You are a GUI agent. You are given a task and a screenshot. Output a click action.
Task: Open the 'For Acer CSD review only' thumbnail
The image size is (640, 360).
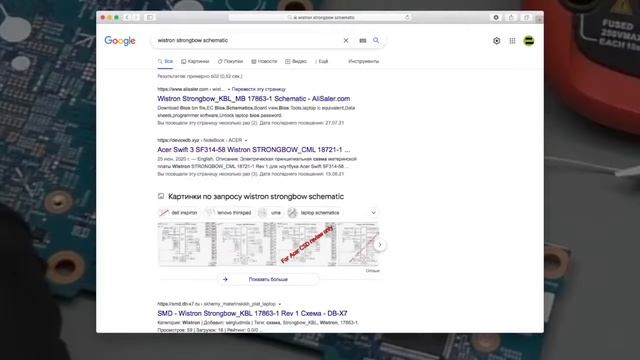click(307, 244)
